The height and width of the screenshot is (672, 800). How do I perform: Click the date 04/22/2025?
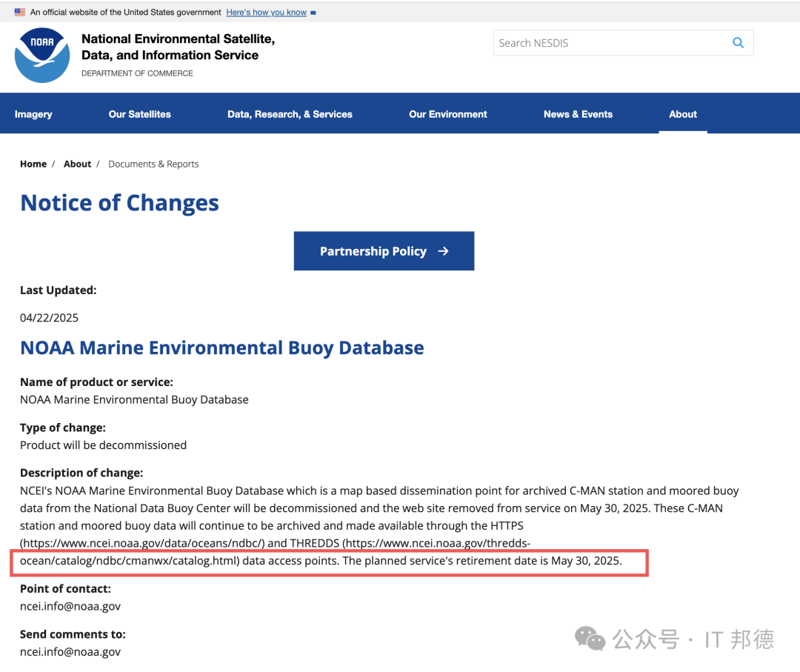click(x=49, y=318)
